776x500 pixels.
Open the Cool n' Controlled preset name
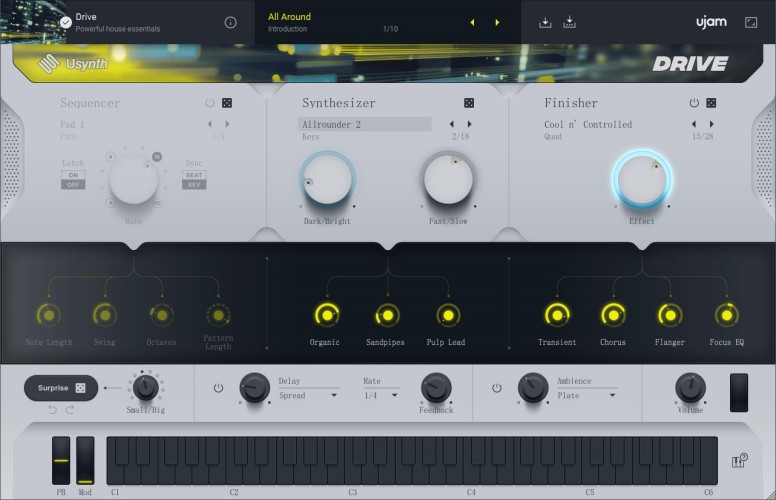click(588, 124)
